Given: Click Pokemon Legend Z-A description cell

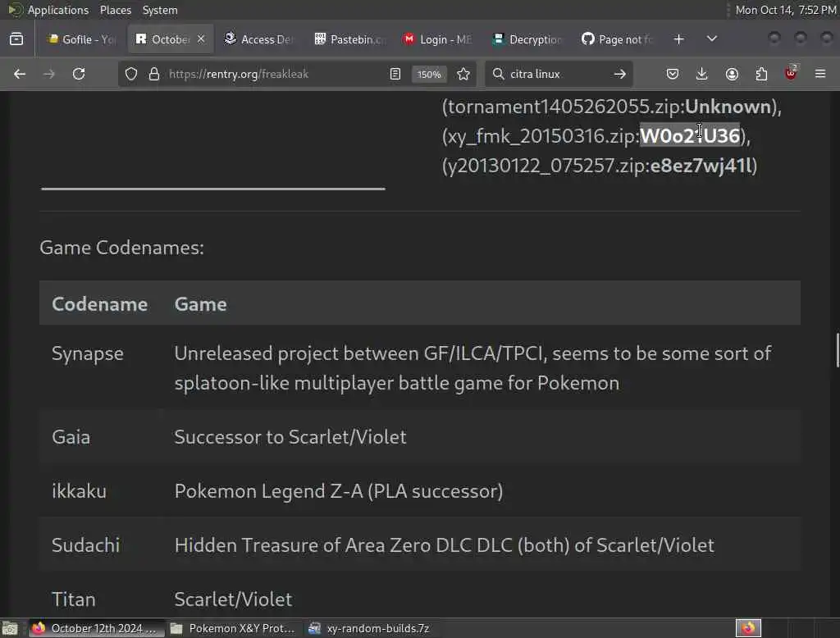Looking at the screenshot, I should (x=339, y=491).
